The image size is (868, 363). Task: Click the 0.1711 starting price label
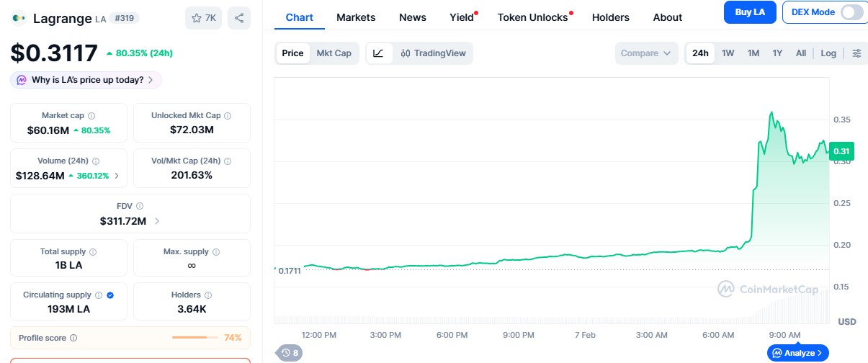click(291, 270)
